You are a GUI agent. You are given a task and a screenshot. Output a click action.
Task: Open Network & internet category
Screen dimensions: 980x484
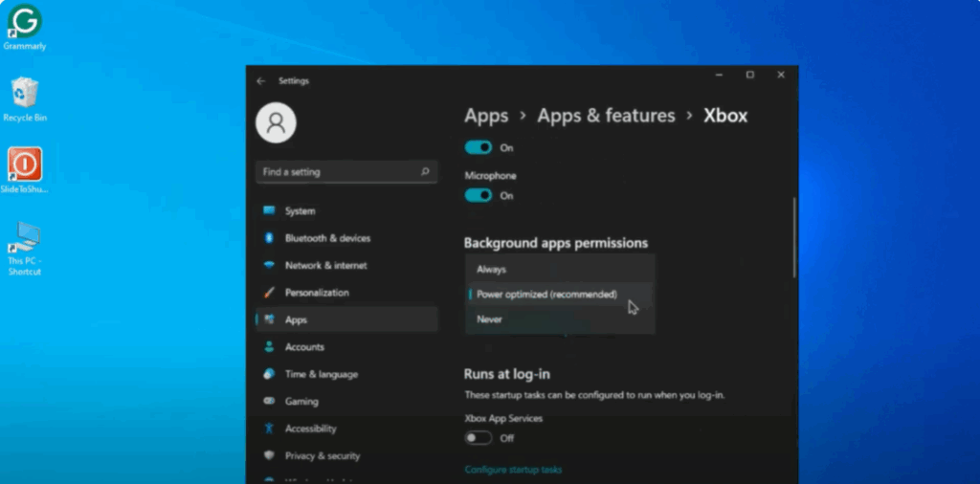tap(346, 265)
